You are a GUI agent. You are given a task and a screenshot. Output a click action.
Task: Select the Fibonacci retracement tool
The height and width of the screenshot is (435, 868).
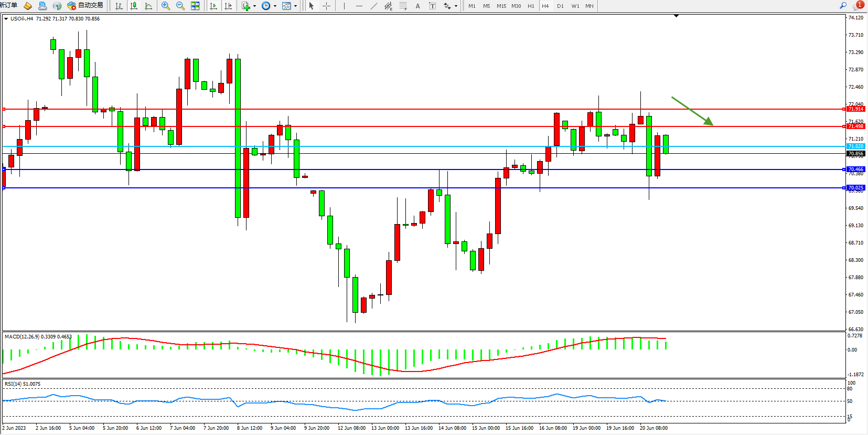point(403,6)
